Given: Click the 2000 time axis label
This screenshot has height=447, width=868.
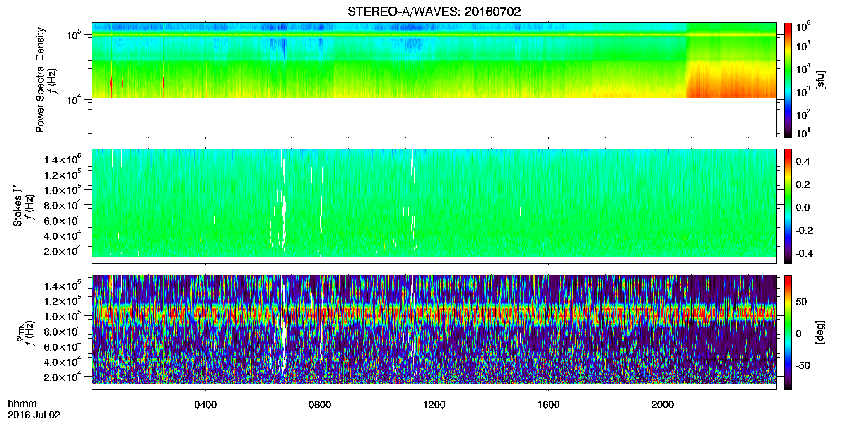Looking at the screenshot, I should click(663, 405).
